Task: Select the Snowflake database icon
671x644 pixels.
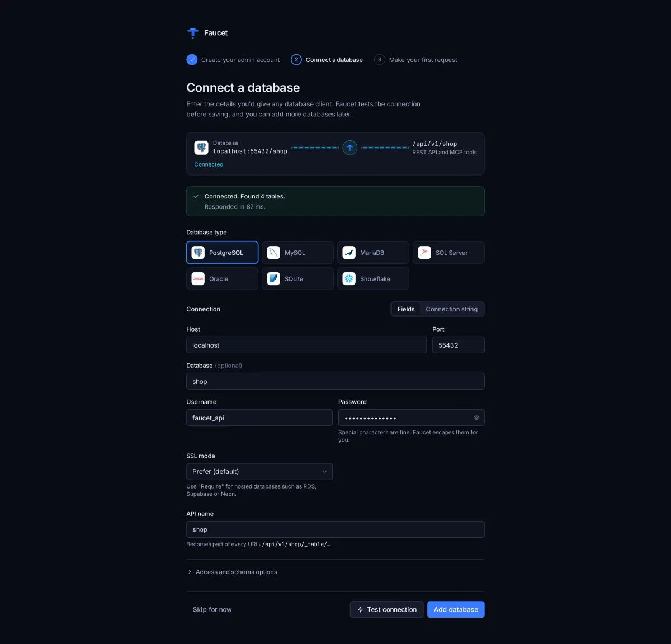Action: pyautogui.click(x=349, y=278)
